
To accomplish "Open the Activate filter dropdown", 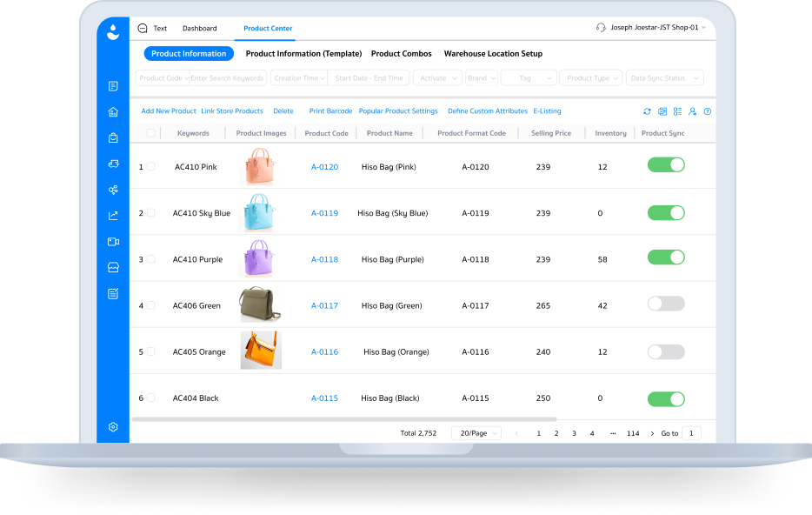I will (437, 78).
